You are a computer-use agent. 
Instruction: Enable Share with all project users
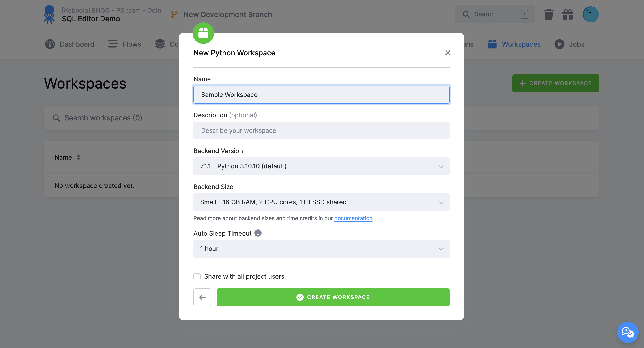(x=197, y=276)
